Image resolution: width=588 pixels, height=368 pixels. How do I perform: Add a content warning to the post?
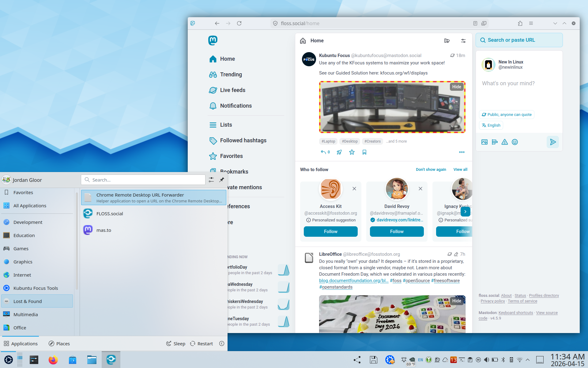[504, 142]
